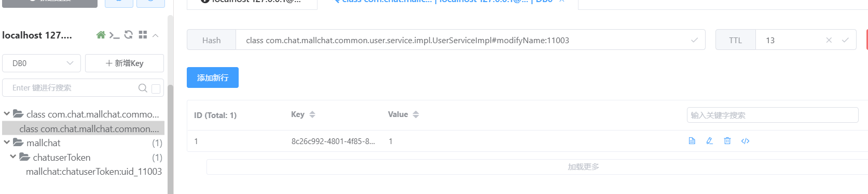Toggle the exact-match search checkbox
Image resolution: width=868 pixels, height=194 pixels.
pos(156,88)
